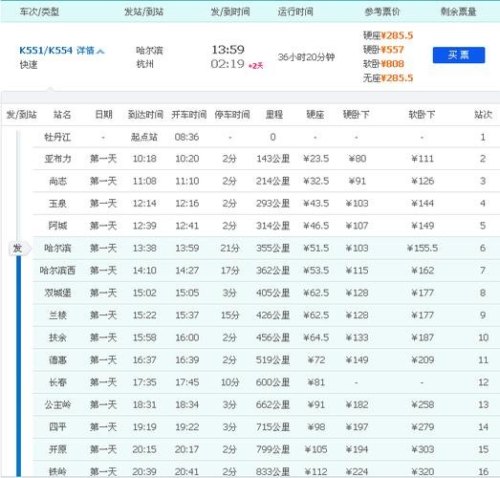Click the 14:27 departure time for 哈尔滨西
This screenshot has height=478, width=500.
pyautogui.click(x=187, y=270)
